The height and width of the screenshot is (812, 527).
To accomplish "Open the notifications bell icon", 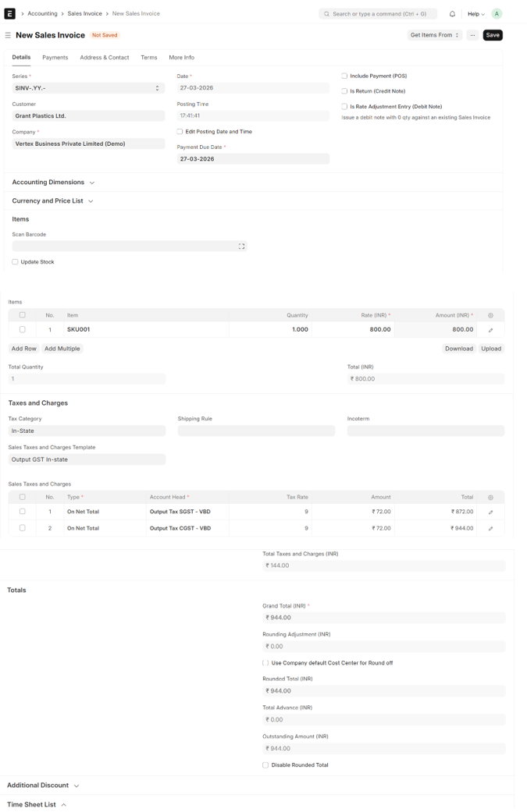I will pos(452,14).
